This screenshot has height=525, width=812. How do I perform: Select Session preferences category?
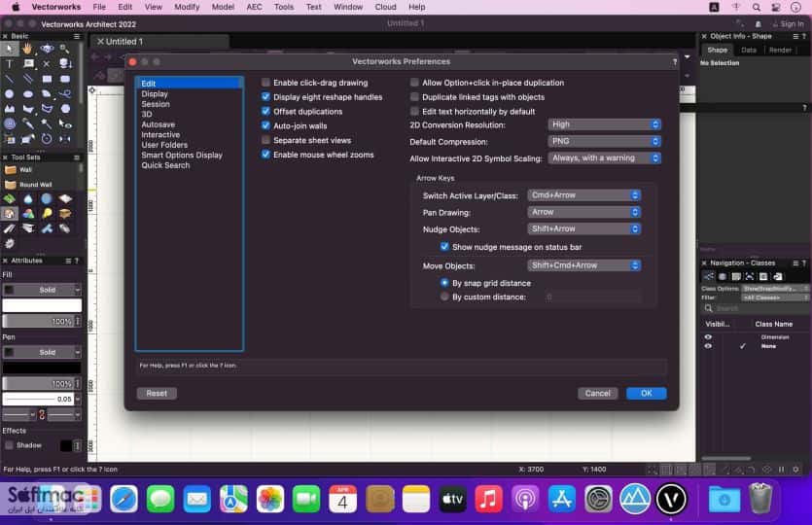point(156,104)
